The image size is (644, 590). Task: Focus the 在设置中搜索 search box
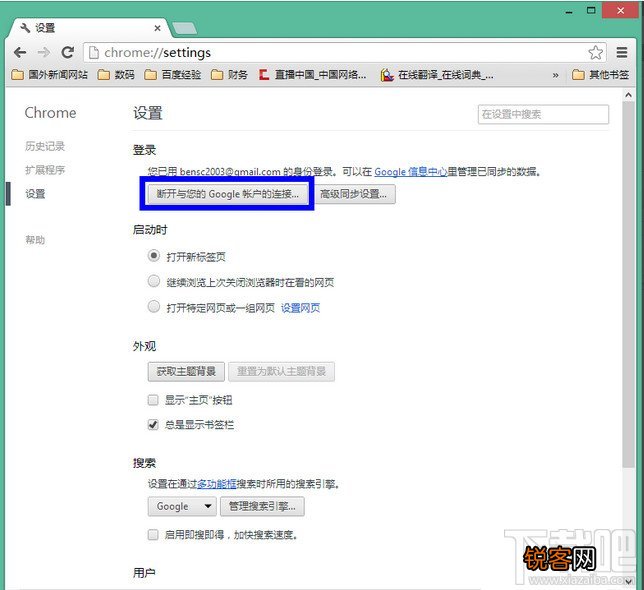pos(543,114)
